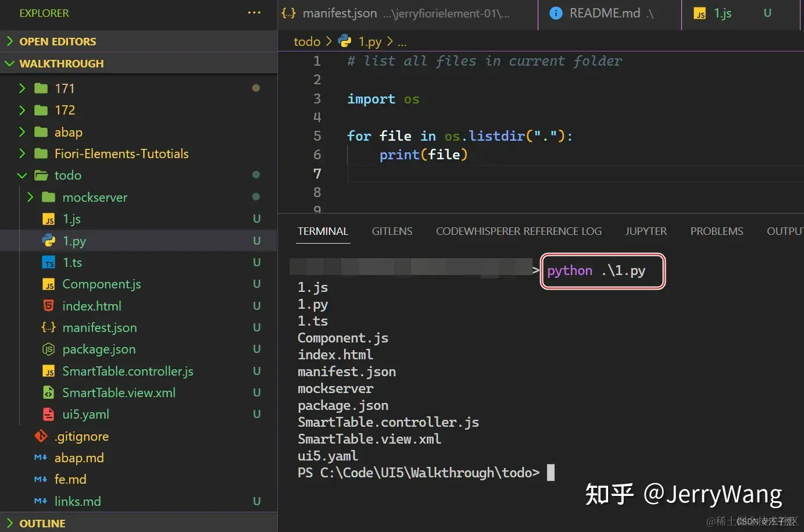Click the open todo folder icon
This screenshot has width=804, height=532.
[x=41, y=175]
